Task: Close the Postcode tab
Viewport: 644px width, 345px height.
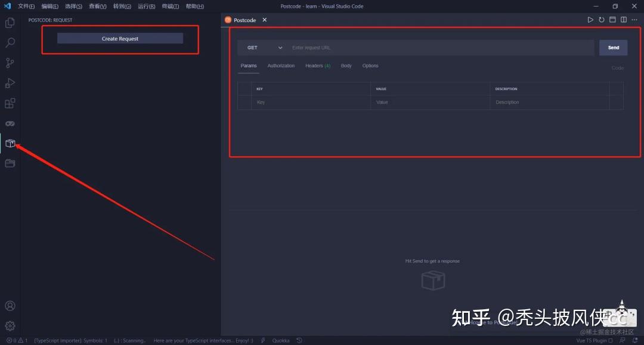Action: click(x=265, y=20)
